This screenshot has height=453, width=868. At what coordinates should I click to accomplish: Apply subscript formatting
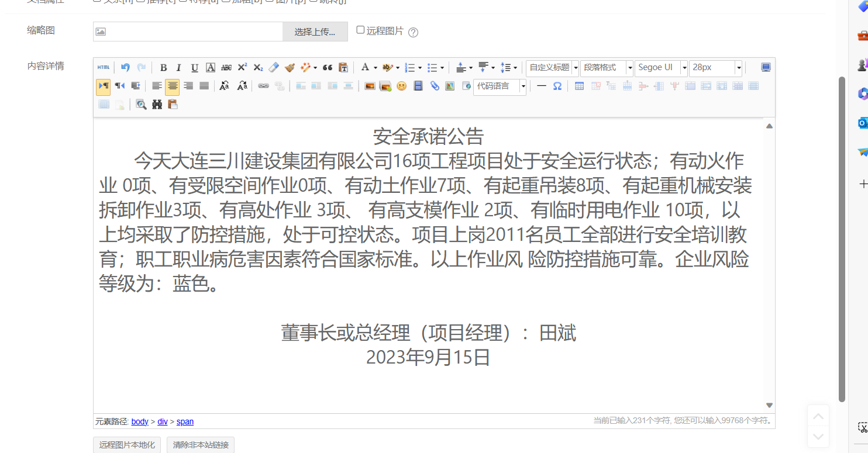[258, 67]
